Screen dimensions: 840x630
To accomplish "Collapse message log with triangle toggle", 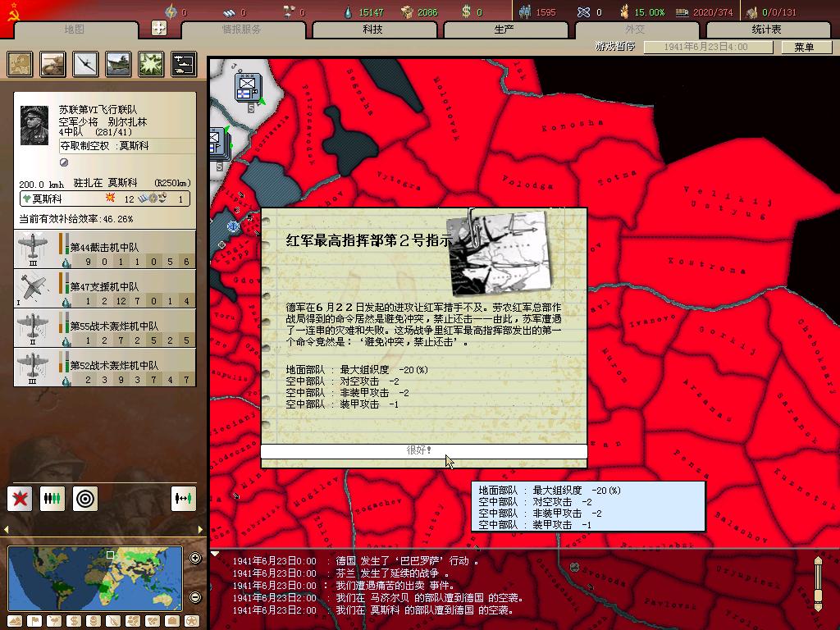I will coord(215,554).
